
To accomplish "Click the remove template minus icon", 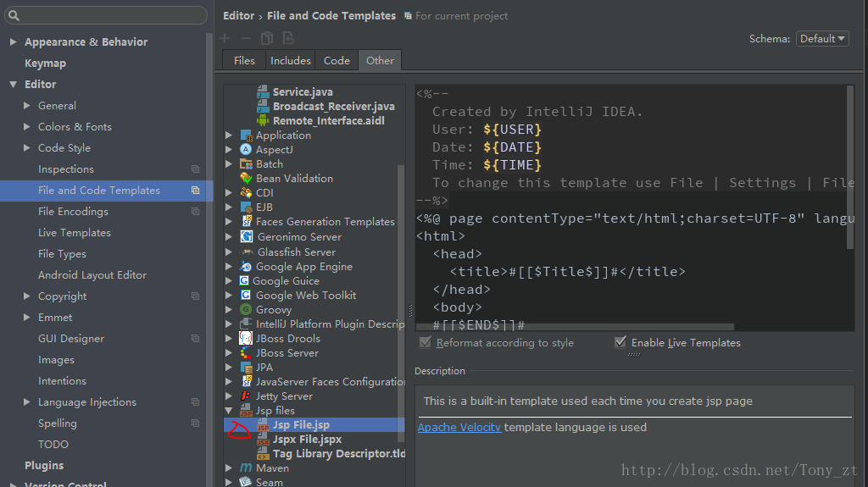I will coord(245,38).
